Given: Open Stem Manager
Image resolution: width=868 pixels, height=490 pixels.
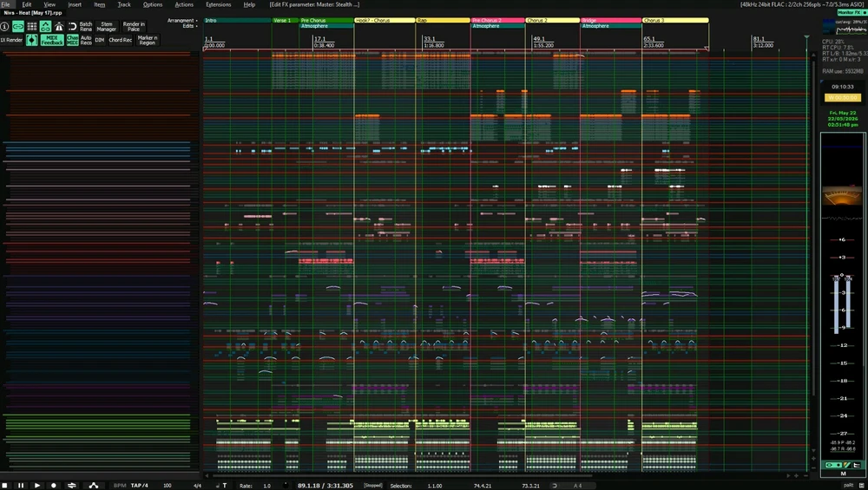Looking at the screenshot, I should pos(106,27).
